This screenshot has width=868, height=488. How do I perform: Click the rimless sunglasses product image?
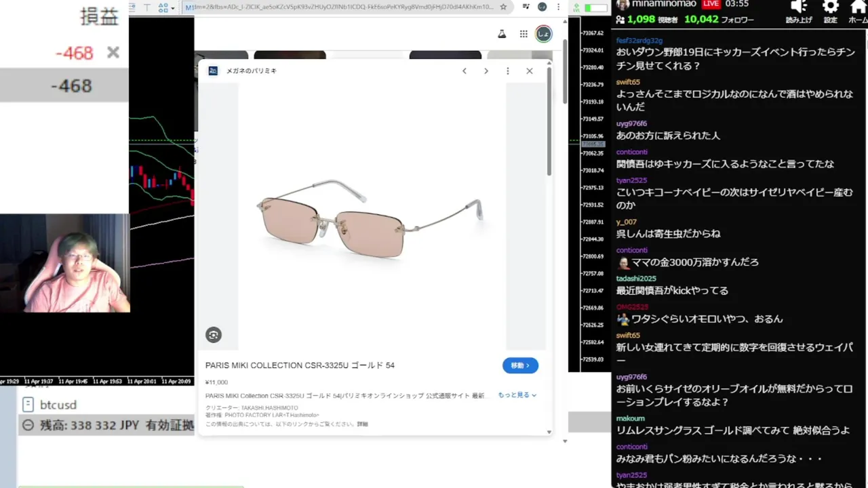[x=372, y=217]
